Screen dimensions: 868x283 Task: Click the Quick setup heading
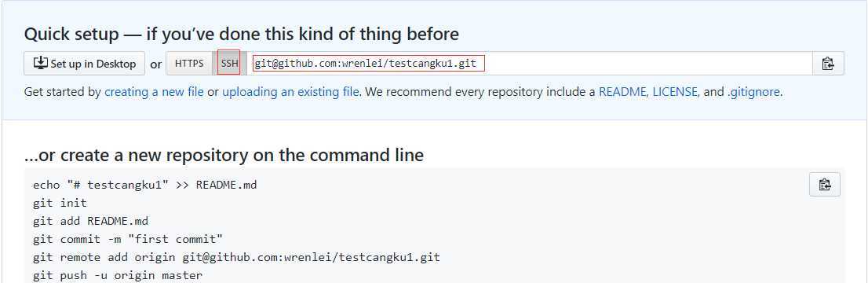242,35
